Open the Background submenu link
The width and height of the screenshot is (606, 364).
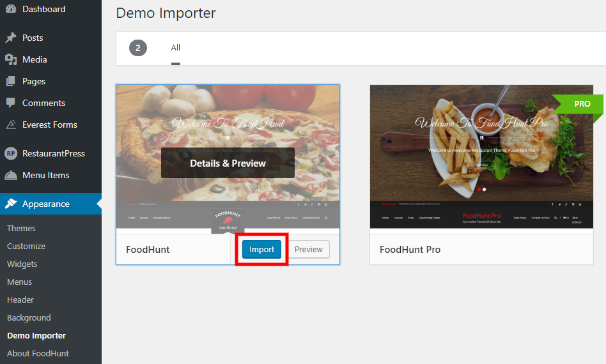pyautogui.click(x=29, y=317)
